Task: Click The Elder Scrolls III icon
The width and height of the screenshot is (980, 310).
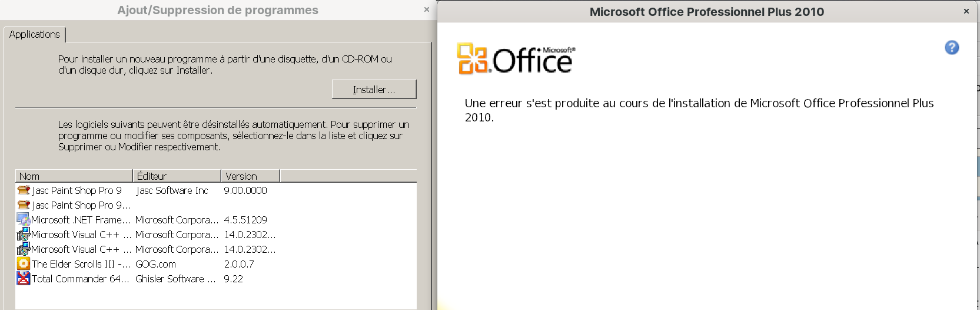Action: pos(24,263)
